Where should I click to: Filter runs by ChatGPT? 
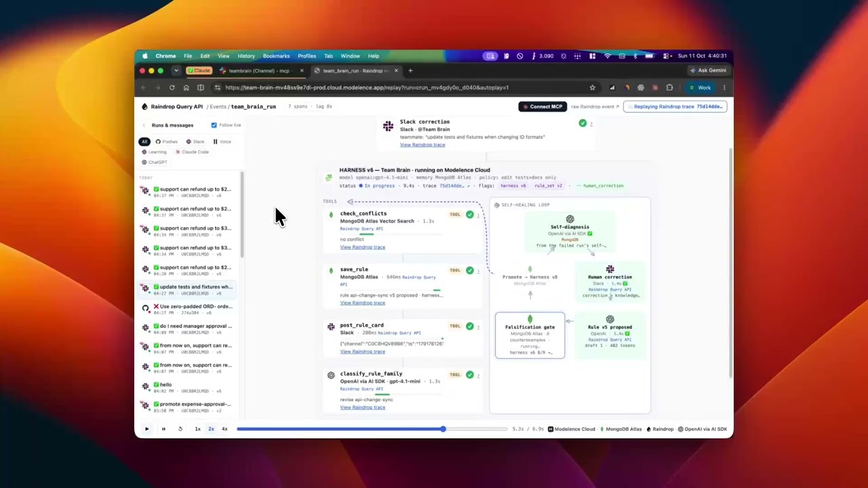pyautogui.click(x=154, y=162)
